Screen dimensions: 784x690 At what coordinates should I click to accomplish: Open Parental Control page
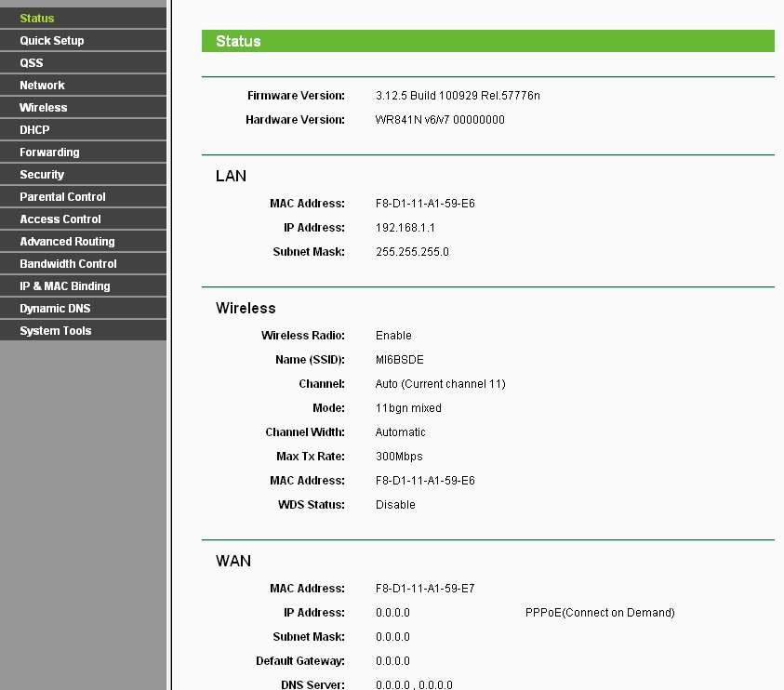[x=62, y=196]
